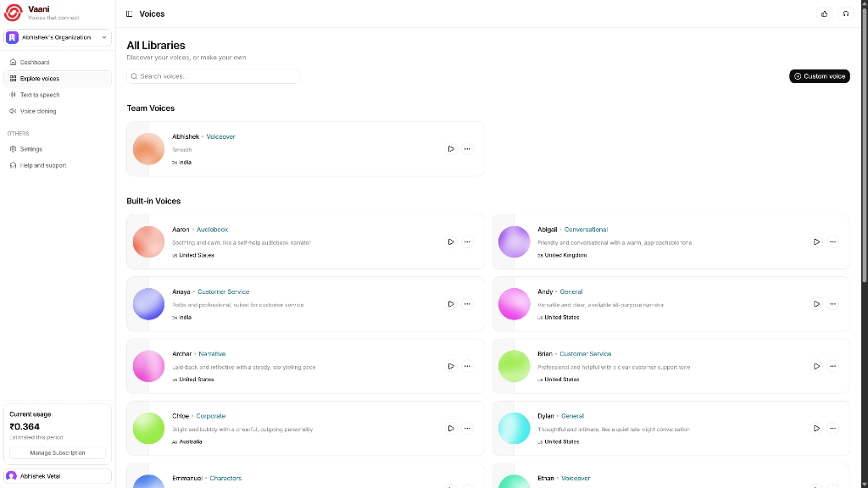Image resolution: width=868 pixels, height=488 pixels.
Task: Click the General tag on Dylan
Action: (x=572, y=416)
